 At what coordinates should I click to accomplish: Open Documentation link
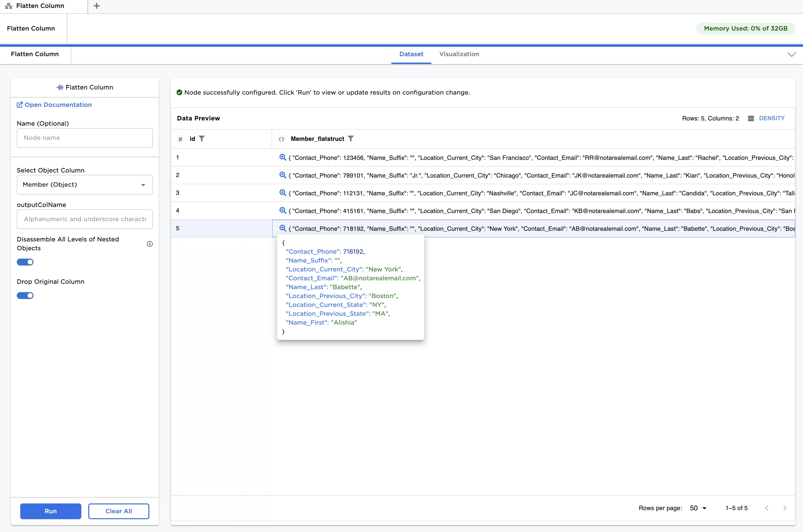pyautogui.click(x=58, y=105)
